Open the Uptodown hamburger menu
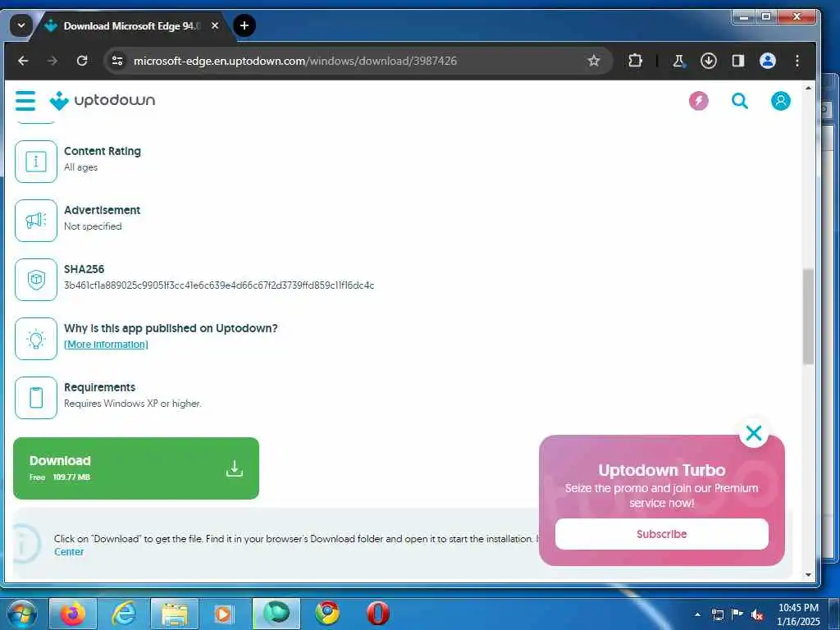Viewport: 840px width, 630px height. pos(25,101)
